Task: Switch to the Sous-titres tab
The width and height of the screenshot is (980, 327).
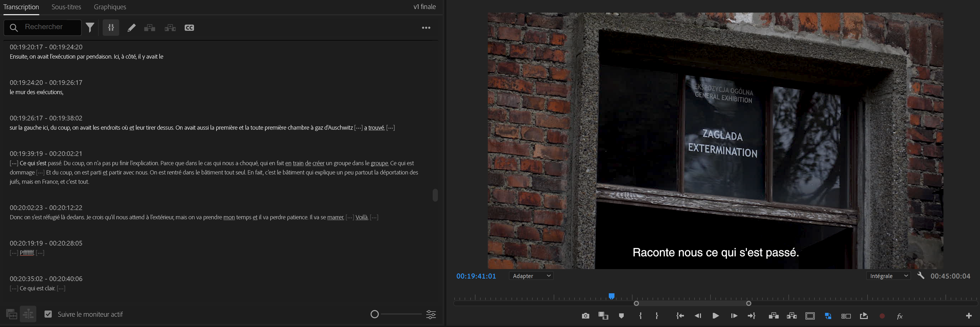Action: tap(66, 7)
